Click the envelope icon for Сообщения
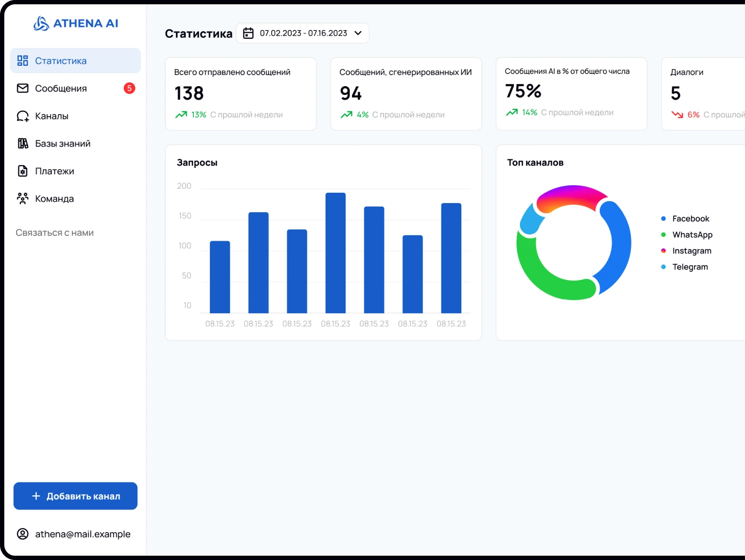 [x=23, y=88]
